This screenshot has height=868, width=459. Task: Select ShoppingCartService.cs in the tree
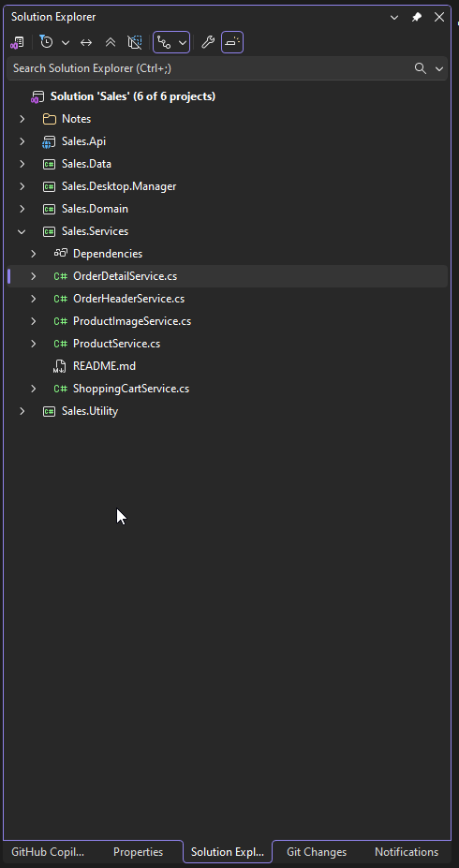pos(131,389)
